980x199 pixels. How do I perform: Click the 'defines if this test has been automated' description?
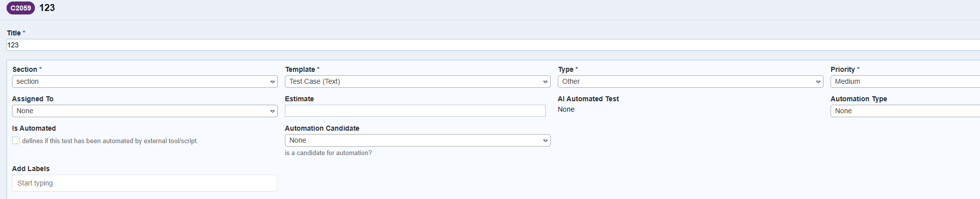(110, 141)
